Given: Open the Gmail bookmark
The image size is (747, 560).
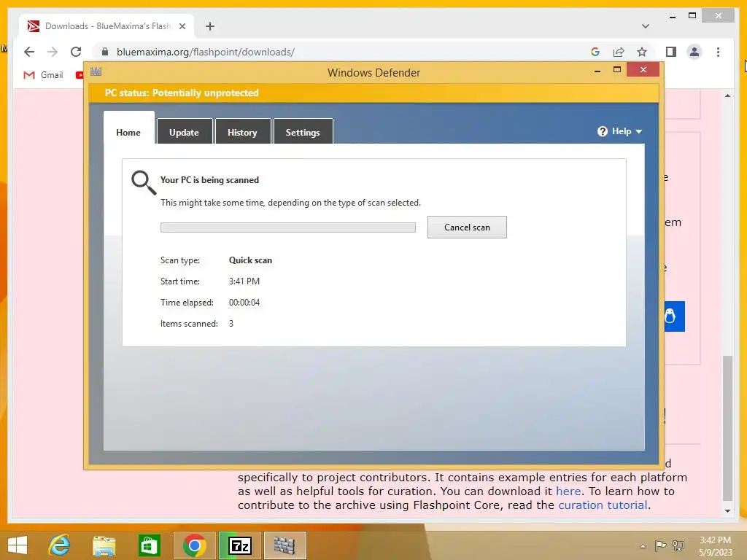Looking at the screenshot, I should (x=43, y=75).
